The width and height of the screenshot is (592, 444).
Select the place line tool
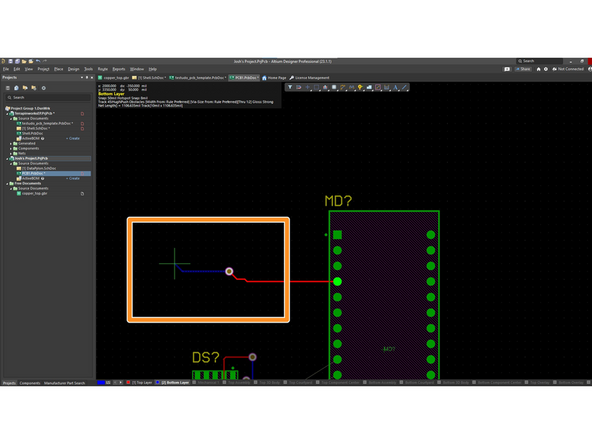404,88
